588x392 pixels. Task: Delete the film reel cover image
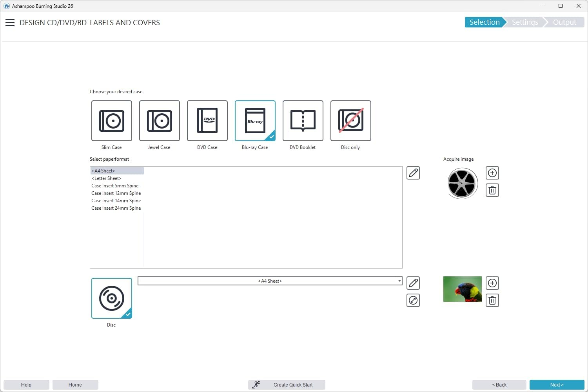(x=492, y=190)
